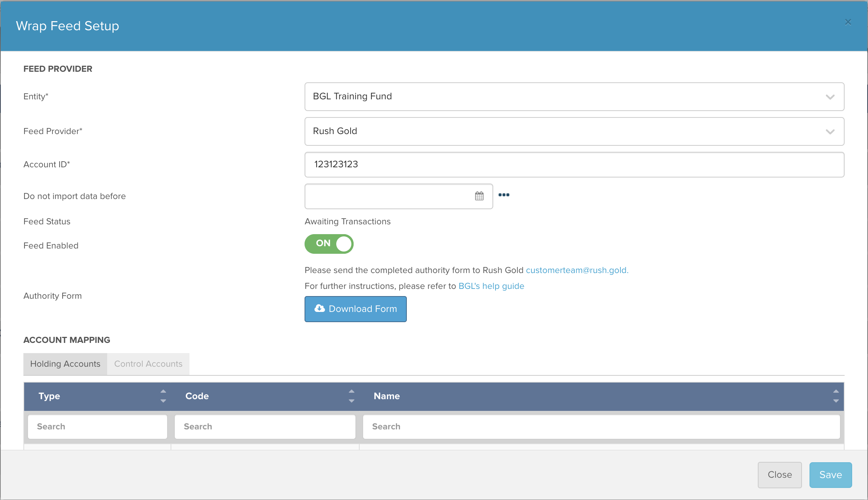Turn off the Feed Enabled switch
This screenshot has height=500, width=868.
[x=329, y=244]
